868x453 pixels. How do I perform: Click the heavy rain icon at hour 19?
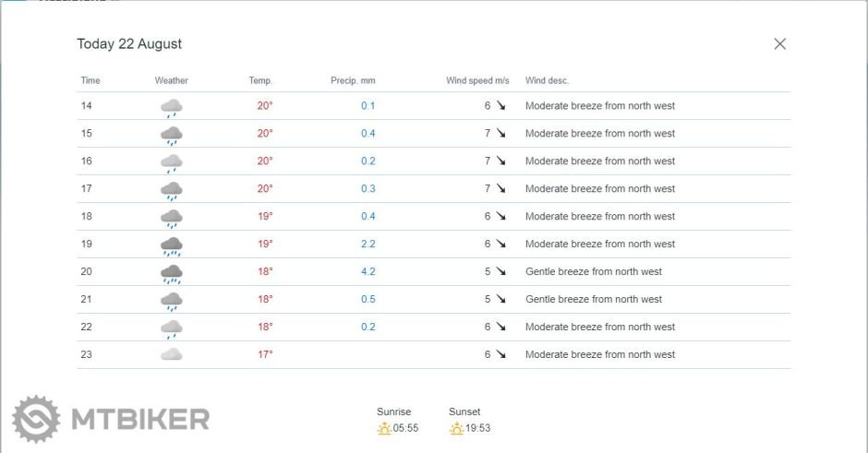tap(171, 245)
